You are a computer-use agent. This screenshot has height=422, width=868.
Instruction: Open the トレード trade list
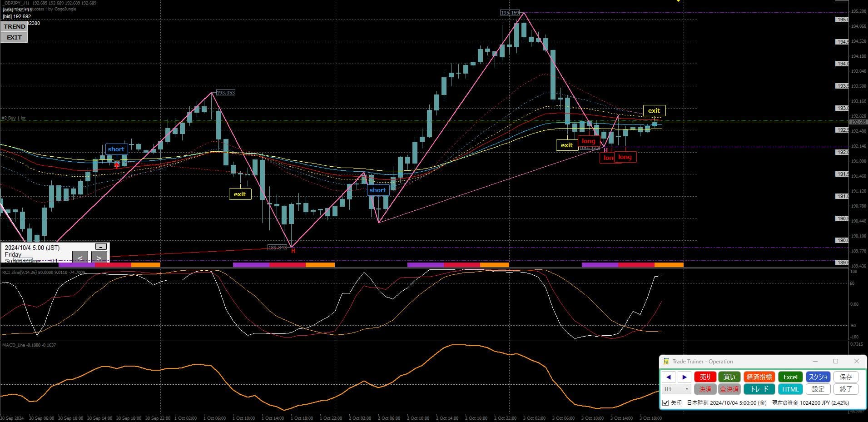coord(759,389)
